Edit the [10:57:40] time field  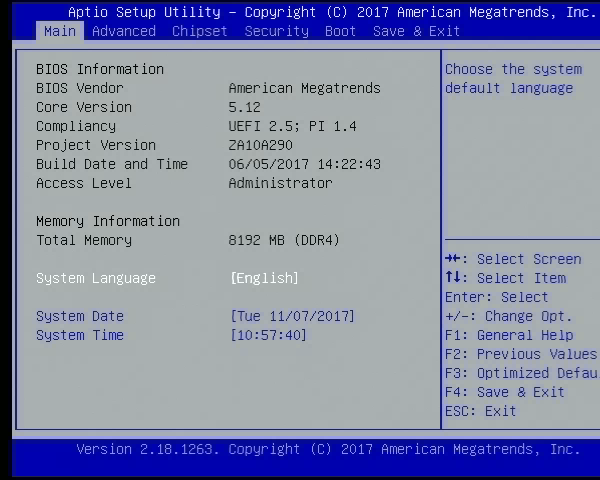coord(268,335)
